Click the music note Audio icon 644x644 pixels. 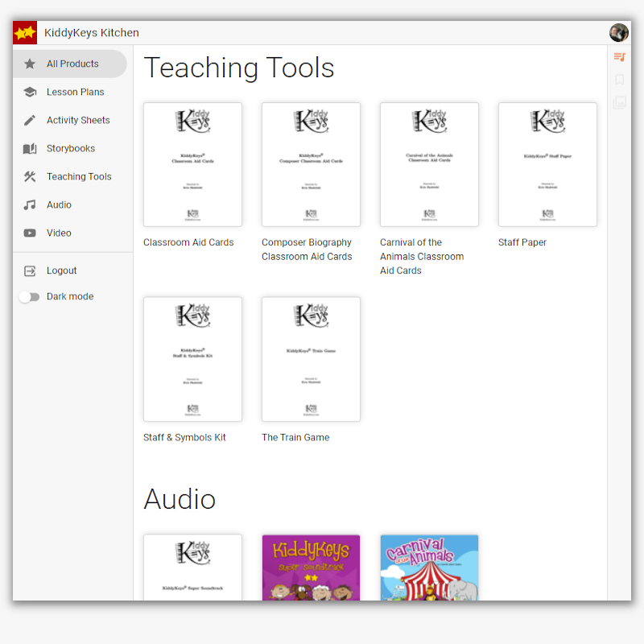pyautogui.click(x=30, y=204)
